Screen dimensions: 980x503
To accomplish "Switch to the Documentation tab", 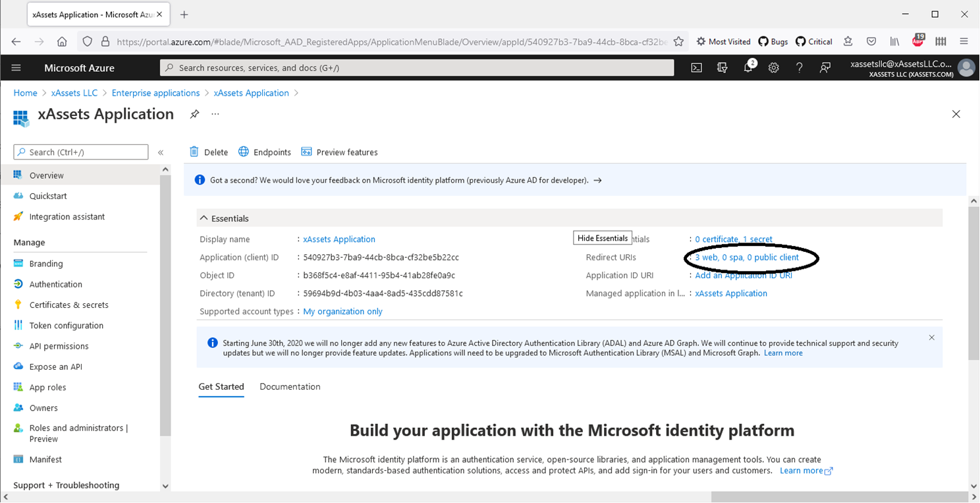I will coord(290,386).
